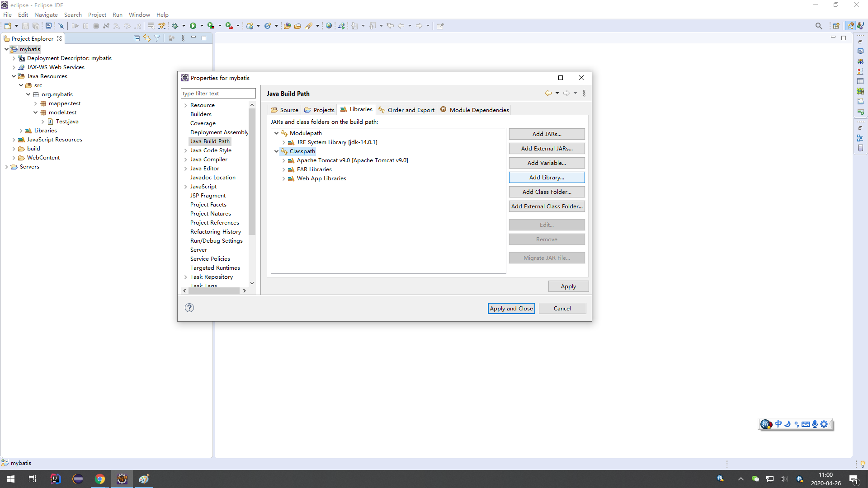Select Project Facets in the properties list
The width and height of the screenshot is (868, 488).
208,205
